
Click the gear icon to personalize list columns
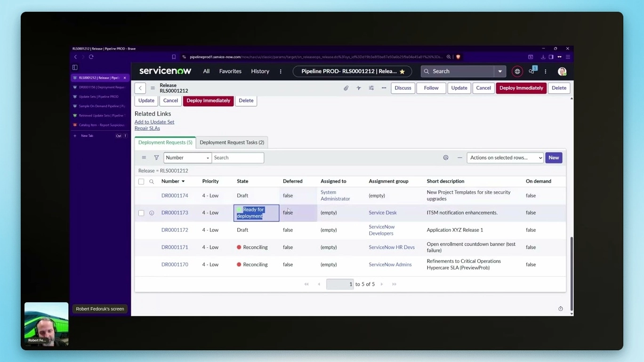click(x=446, y=157)
